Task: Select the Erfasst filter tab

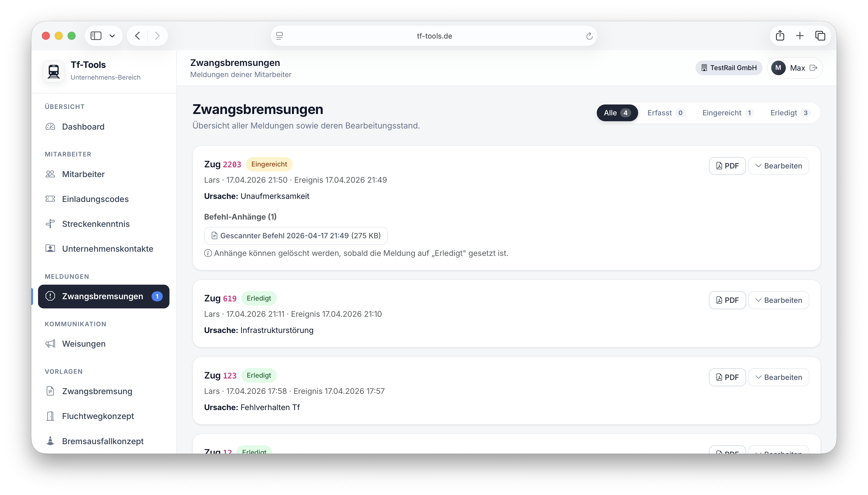Action: coord(666,113)
